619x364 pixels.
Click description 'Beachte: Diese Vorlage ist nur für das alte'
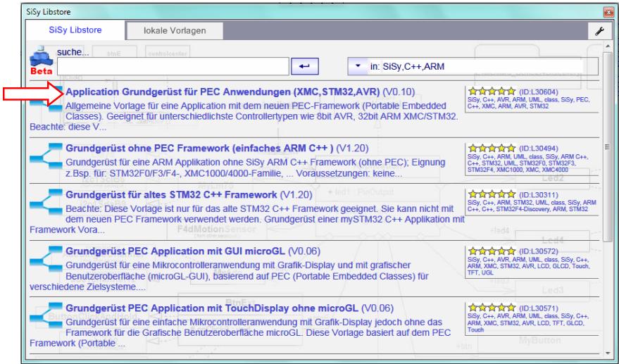pos(247,219)
